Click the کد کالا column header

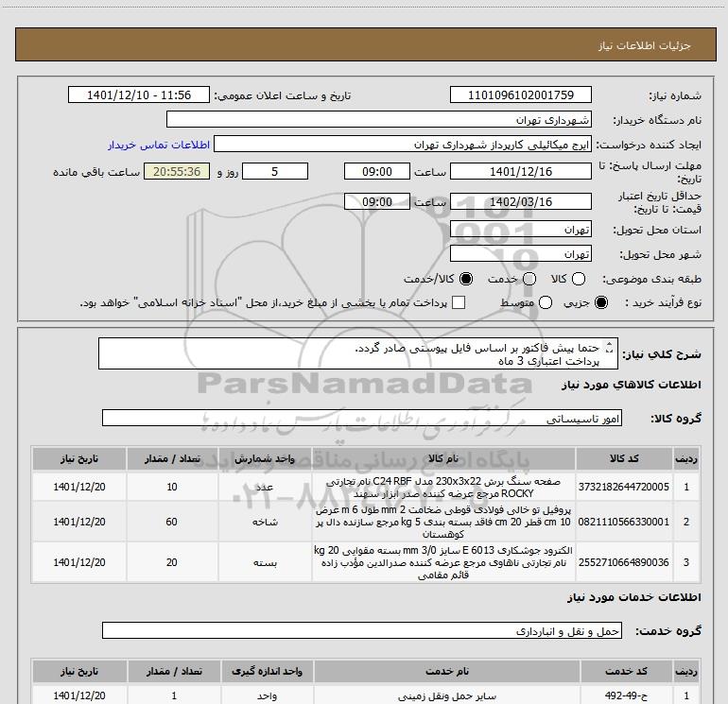(624, 458)
